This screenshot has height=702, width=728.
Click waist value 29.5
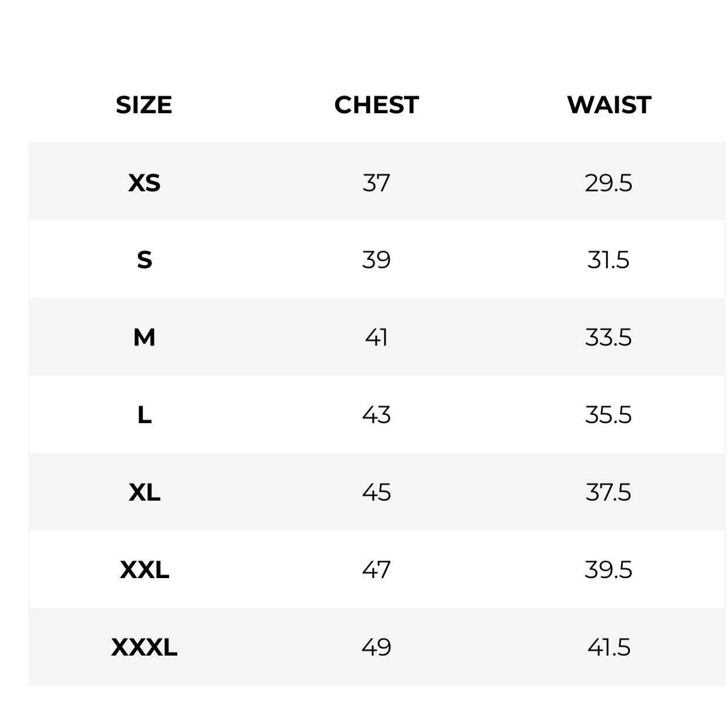(609, 183)
